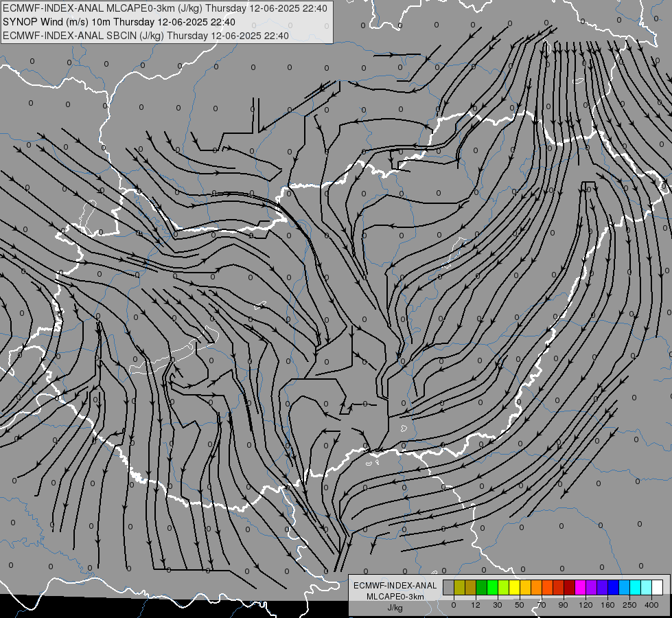Click the 30 value on legend scale

(498, 605)
